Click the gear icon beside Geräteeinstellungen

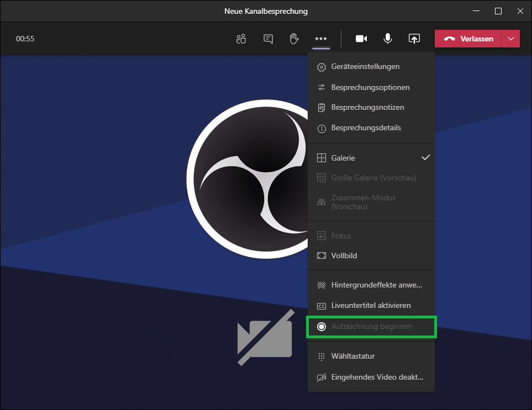click(322, 67)
